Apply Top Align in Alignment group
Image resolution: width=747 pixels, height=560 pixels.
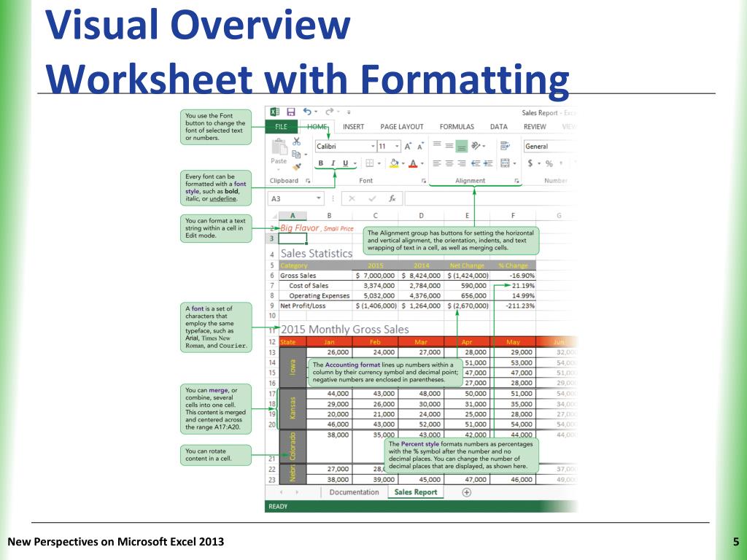[437, 145]
